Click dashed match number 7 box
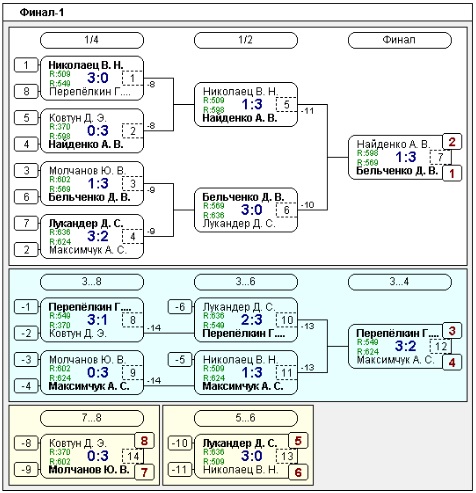The image size is (476, 493). (x=440, y=157)
